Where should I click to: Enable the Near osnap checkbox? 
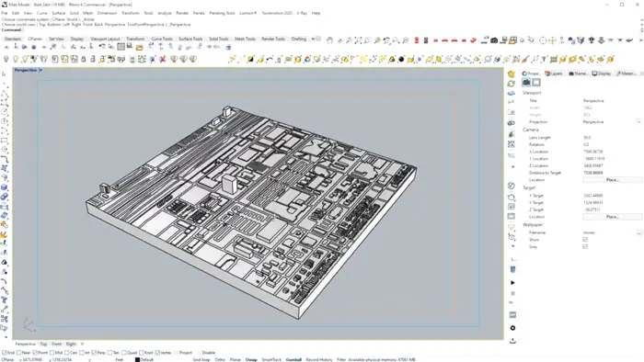coord(19,353)
